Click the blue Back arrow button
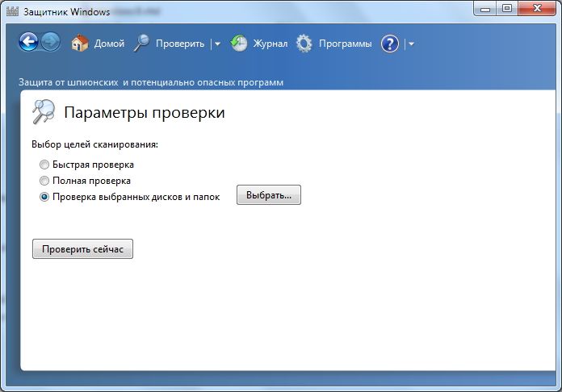The width and height of the screenshot is (562, 392). pyautogui.click(x=28, y=43)
